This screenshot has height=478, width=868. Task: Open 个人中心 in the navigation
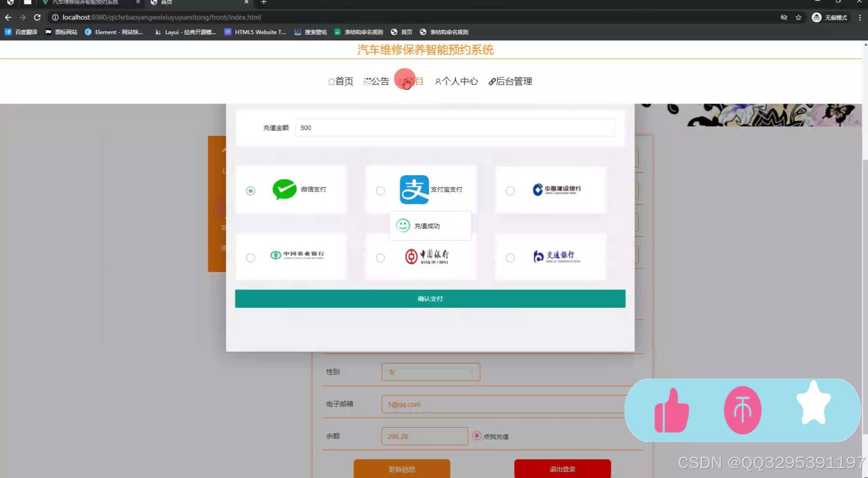[457, 81]
